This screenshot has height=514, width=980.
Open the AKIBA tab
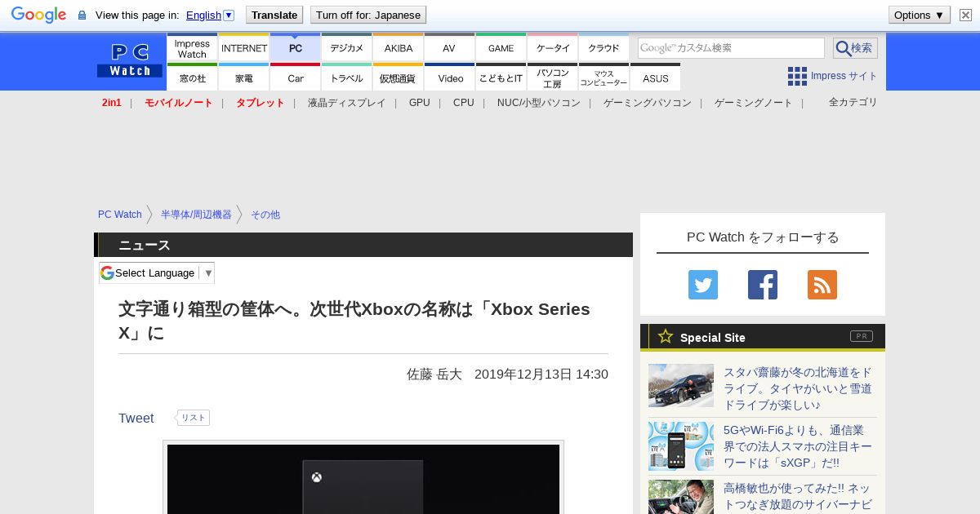pos(399,48)
